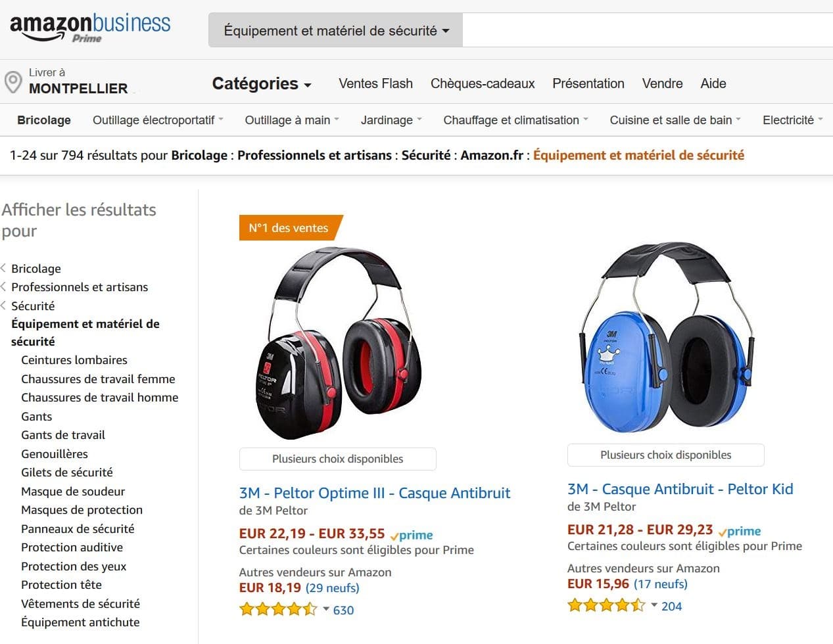Expand the Catégories dropdown menu
This screenshot has height=644, width=833.
point(262,83)
